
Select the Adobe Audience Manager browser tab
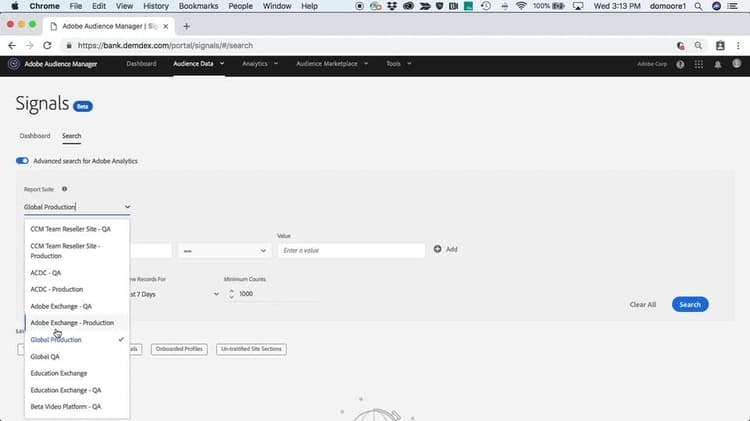tap(109, 26)
